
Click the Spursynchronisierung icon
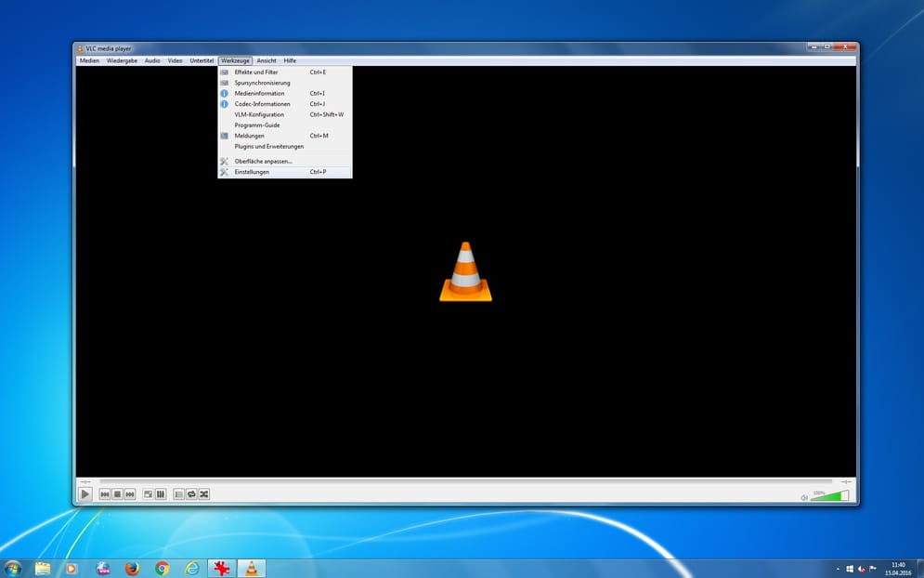224,83
